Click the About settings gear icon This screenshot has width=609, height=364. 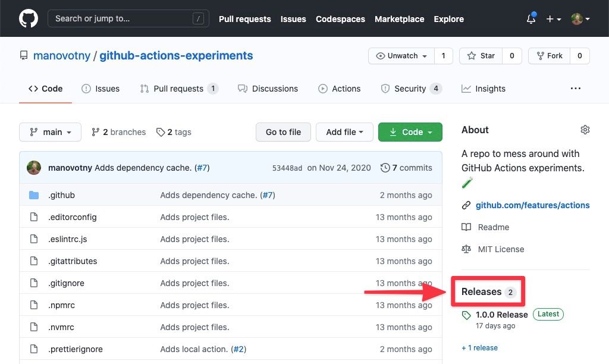585,130
